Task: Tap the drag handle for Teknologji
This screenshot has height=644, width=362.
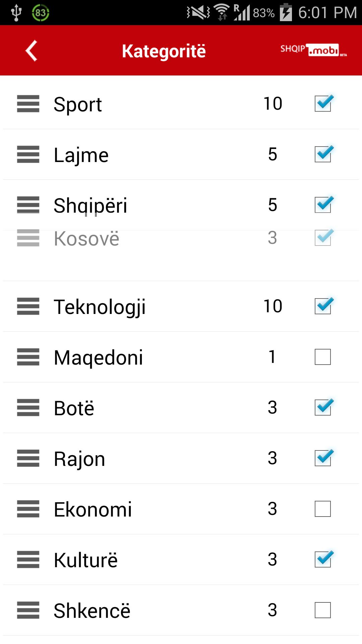Action: 28,306
